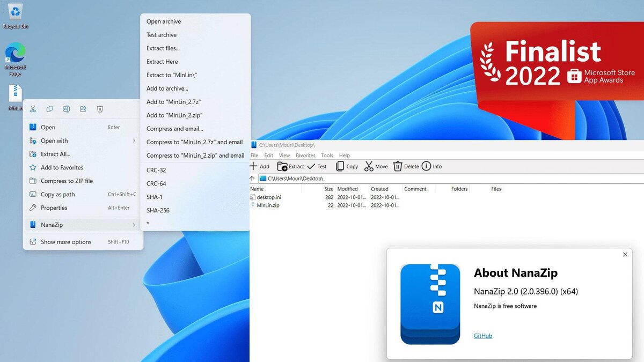The height and width of the screenshot is (362, 644).
Task: Expand the Open with submenu
Action: coord(83,141)
